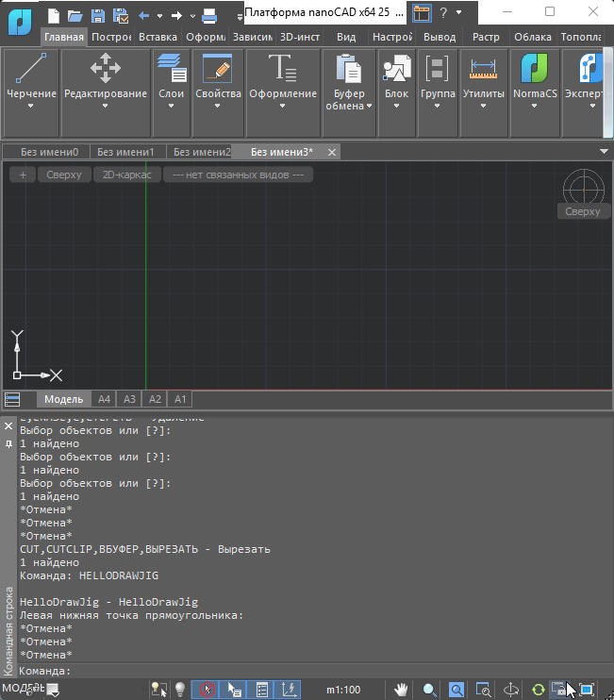Click the magnifier zoom icon in status bar

tap(429, 690)
